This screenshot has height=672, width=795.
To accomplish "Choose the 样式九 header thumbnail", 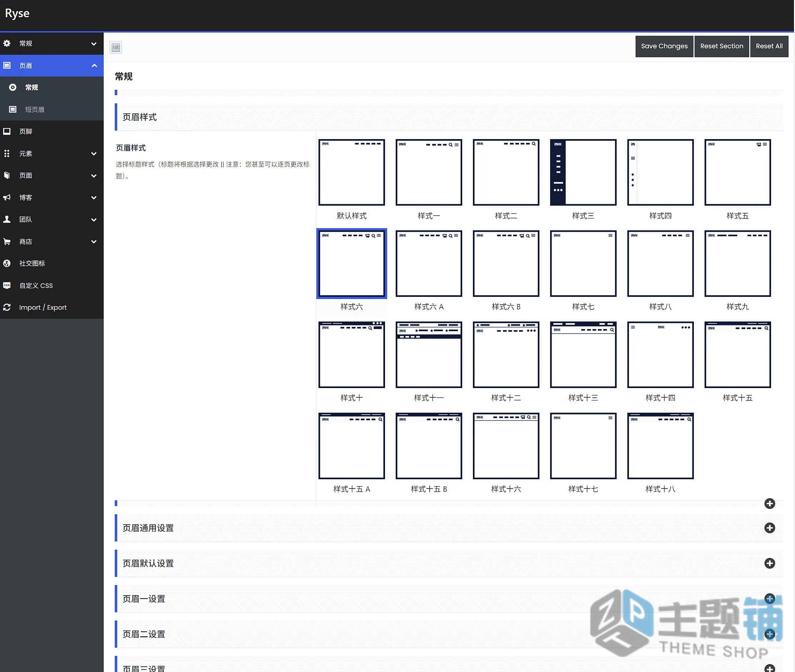I will coord(738,263).
